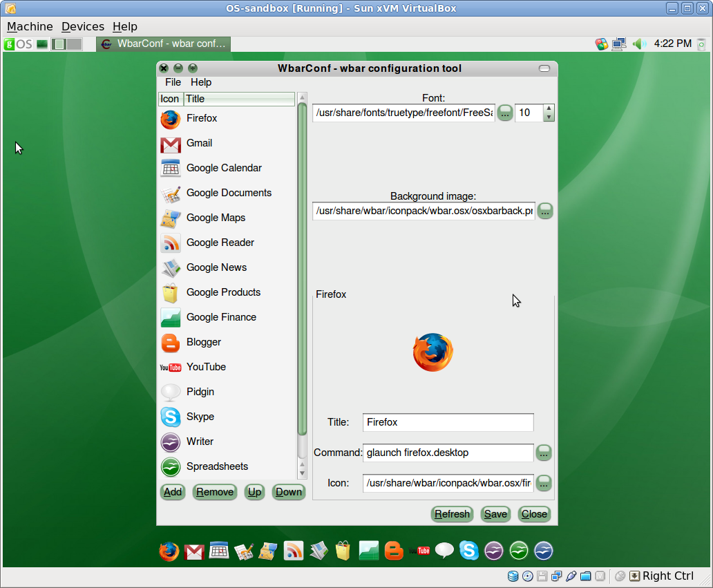Image resolution: width=713 pixels, height=588 pixels.
Task: Click the Gmail icon in the wbar dock
Action: (194, 551)
